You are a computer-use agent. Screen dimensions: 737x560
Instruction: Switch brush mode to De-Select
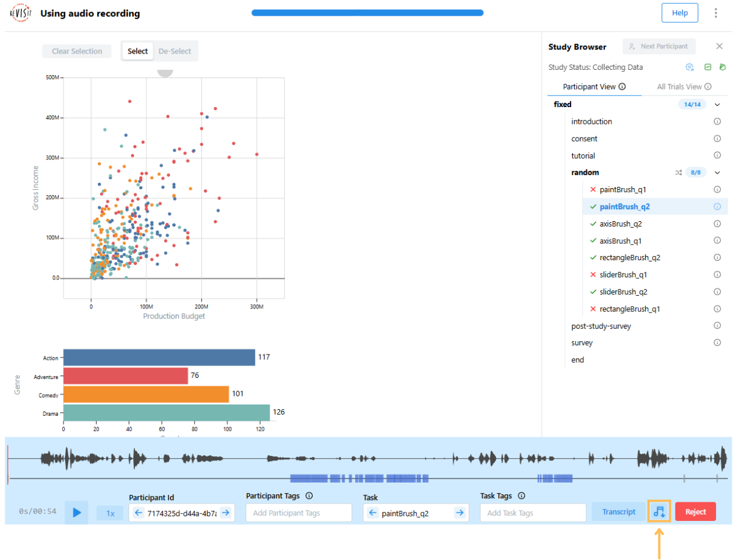pyautogui.click(x=175, y=51)
